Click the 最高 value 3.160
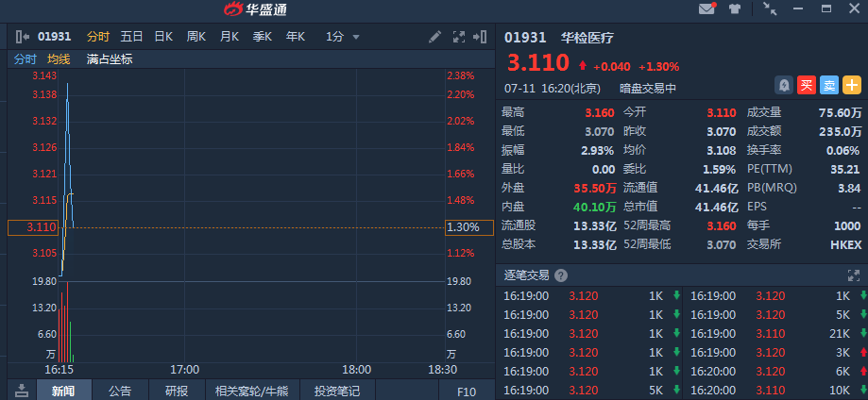 (x=600, y=113)
